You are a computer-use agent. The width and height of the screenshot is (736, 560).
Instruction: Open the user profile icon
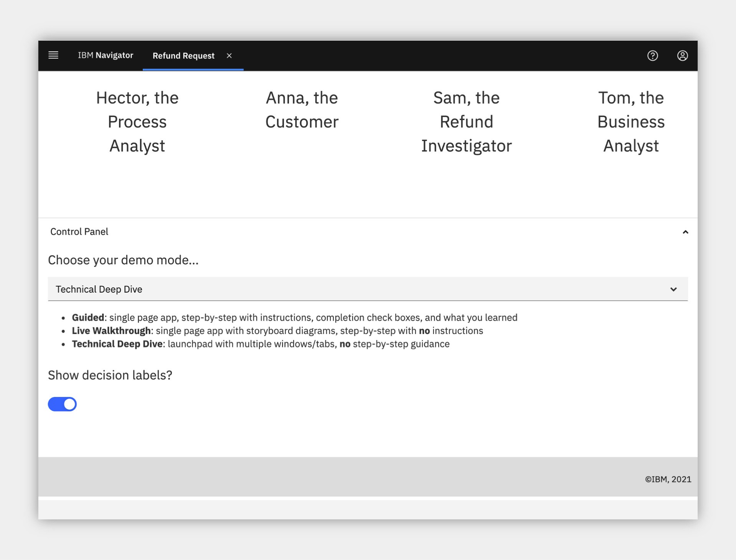click(x=682, y=56)
